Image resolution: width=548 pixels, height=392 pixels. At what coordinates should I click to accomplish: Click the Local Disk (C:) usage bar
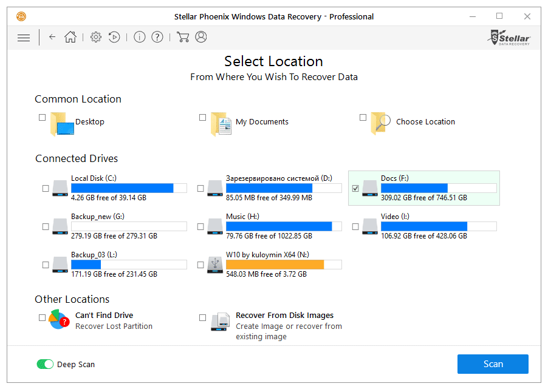point(129,188)
